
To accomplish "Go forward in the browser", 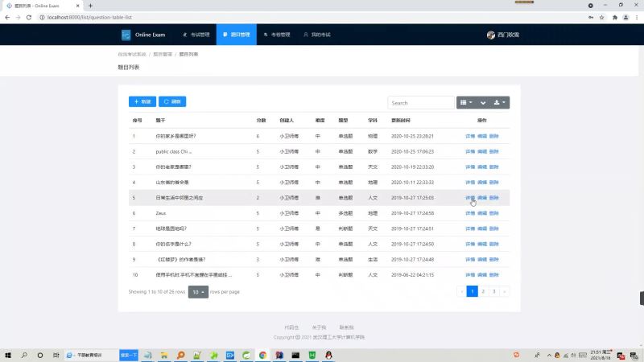I will (18, 17).
